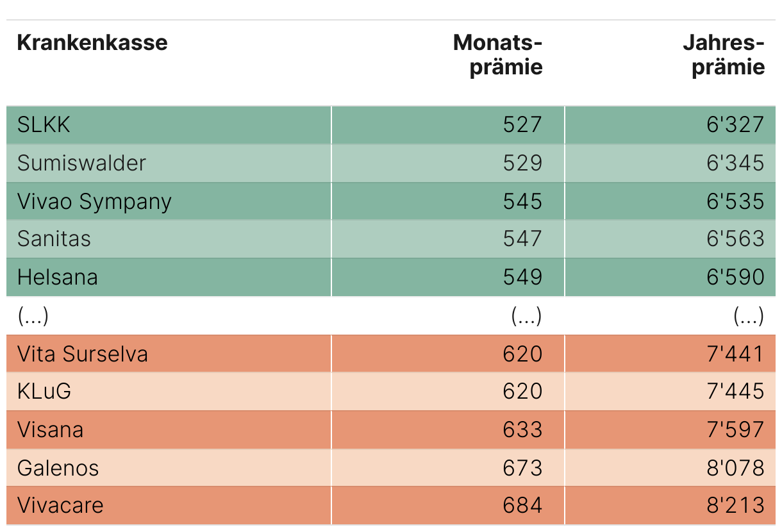Select Vivacare's yearly premium 8'213
Screen dimensions: 782x532
[x=735, y=505]
